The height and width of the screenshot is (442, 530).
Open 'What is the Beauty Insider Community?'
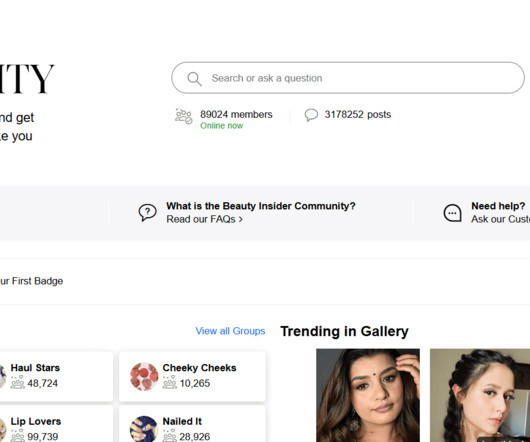[x=261, y=206]
